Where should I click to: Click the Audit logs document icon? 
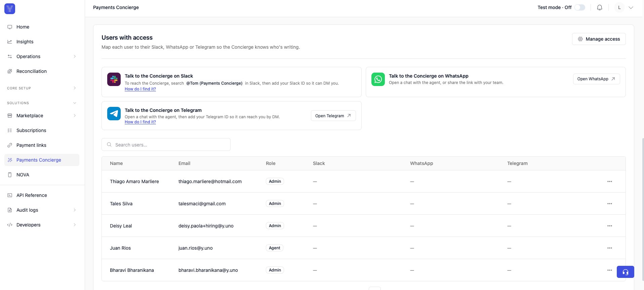click(10, 210)
